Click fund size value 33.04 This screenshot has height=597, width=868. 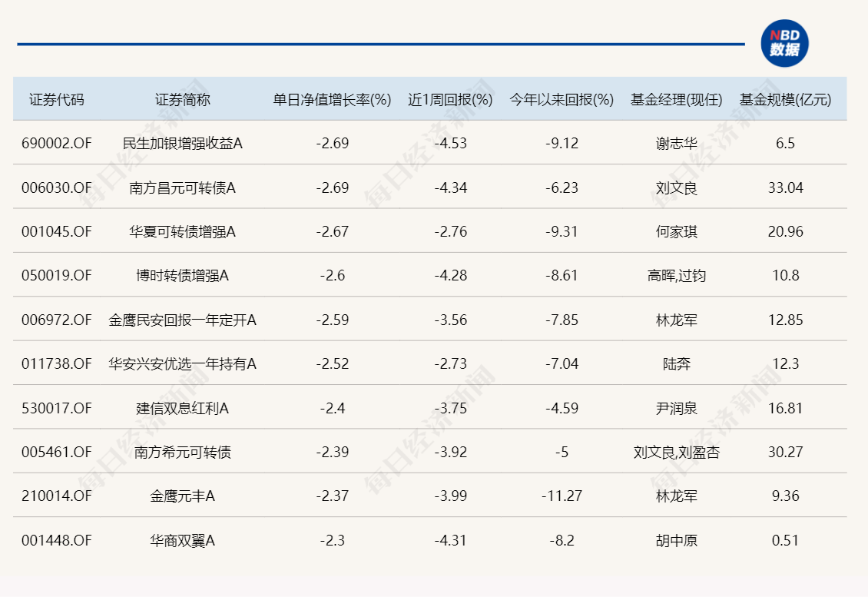[785, 187]
